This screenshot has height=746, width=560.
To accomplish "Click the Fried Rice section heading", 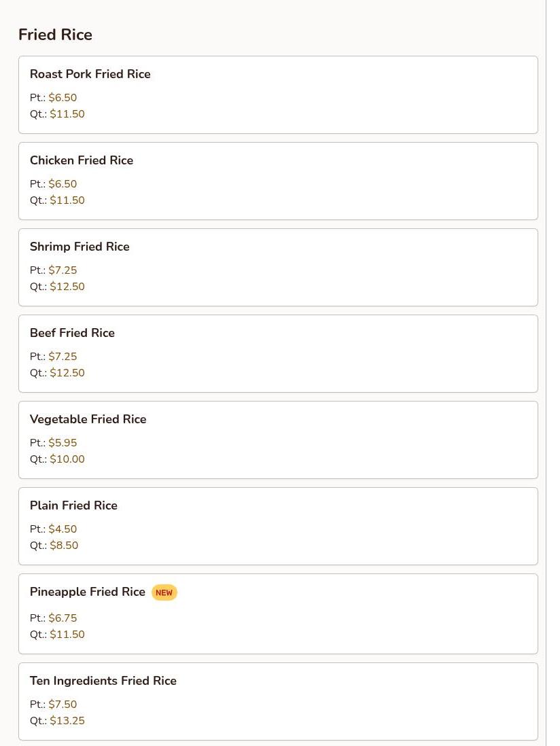I will [55, 35].
